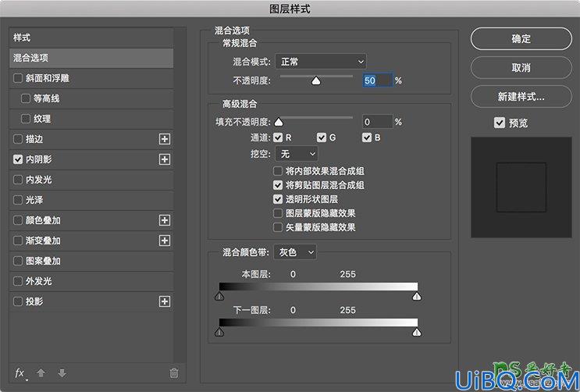The image size is (580, 392).
Task: Add another 投影 effect with plus icon
Action: [x=165, y=301]
